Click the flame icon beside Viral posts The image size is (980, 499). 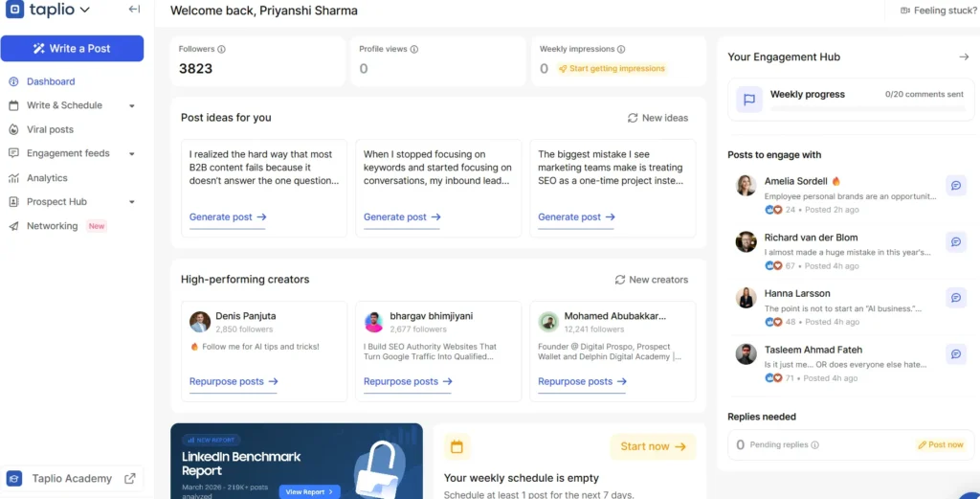(13, 129)
